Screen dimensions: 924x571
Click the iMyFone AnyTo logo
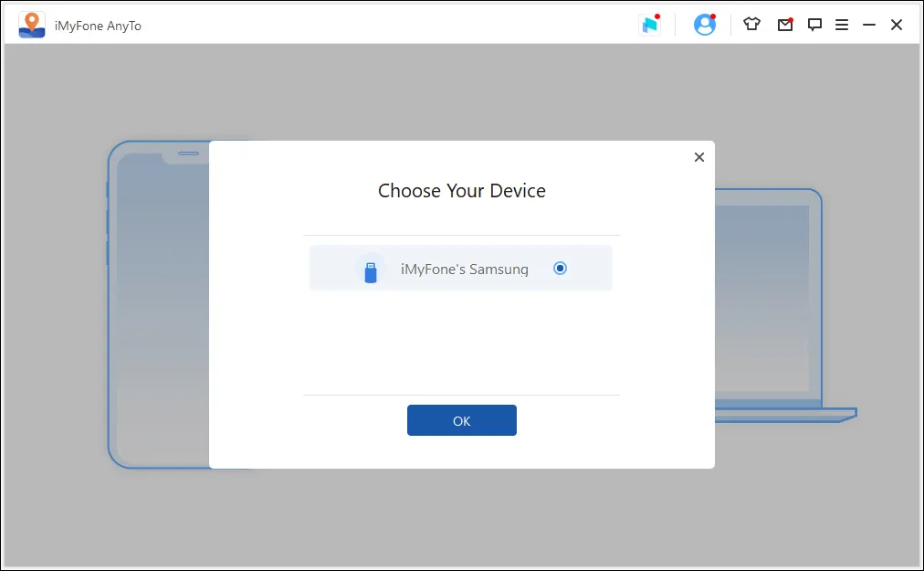(x=33, y=25)
